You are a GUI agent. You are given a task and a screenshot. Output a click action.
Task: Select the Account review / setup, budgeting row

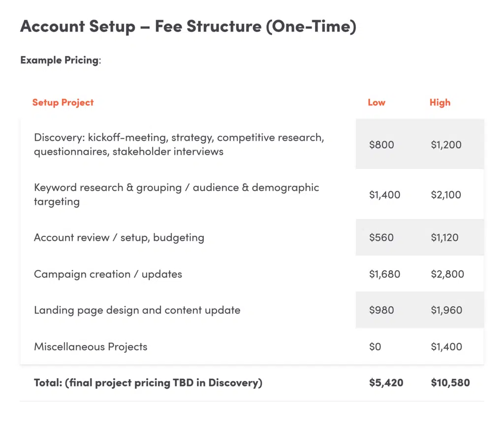point(119,237)
